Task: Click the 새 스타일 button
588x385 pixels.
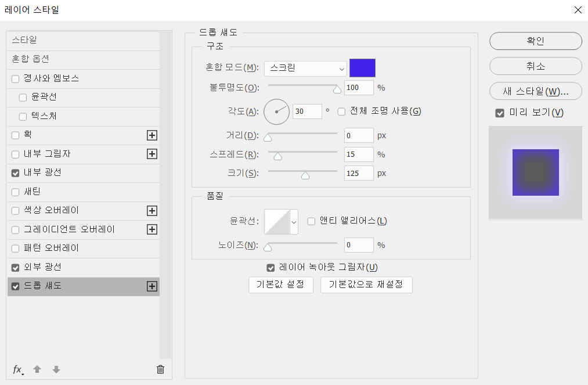Action: (x=536, y=91)
